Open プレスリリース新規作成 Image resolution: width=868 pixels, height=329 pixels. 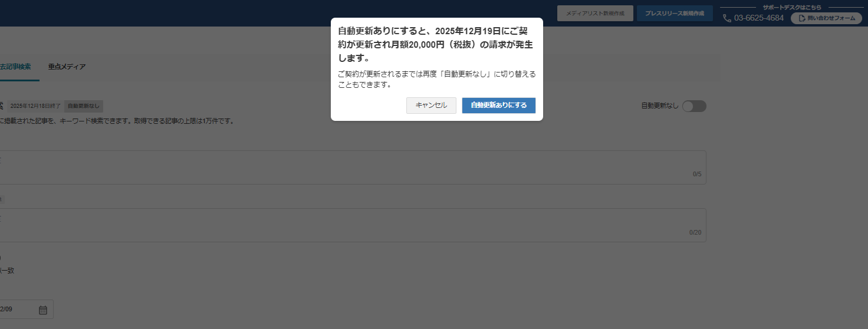pyautogui.click(x=675, y=13)
